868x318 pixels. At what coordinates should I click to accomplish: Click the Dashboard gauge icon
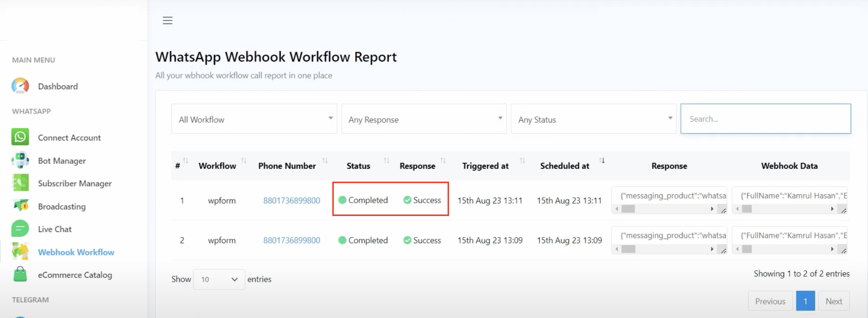[x=20, y=86]
